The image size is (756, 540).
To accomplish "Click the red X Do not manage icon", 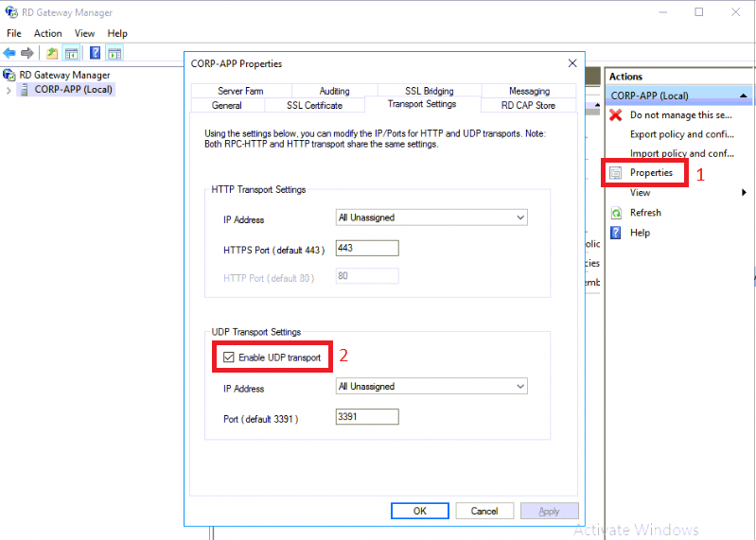I will 616,114.
